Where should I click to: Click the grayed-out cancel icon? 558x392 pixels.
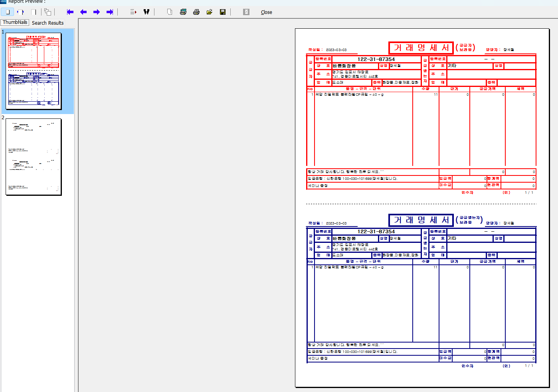(x=246, y=12)
